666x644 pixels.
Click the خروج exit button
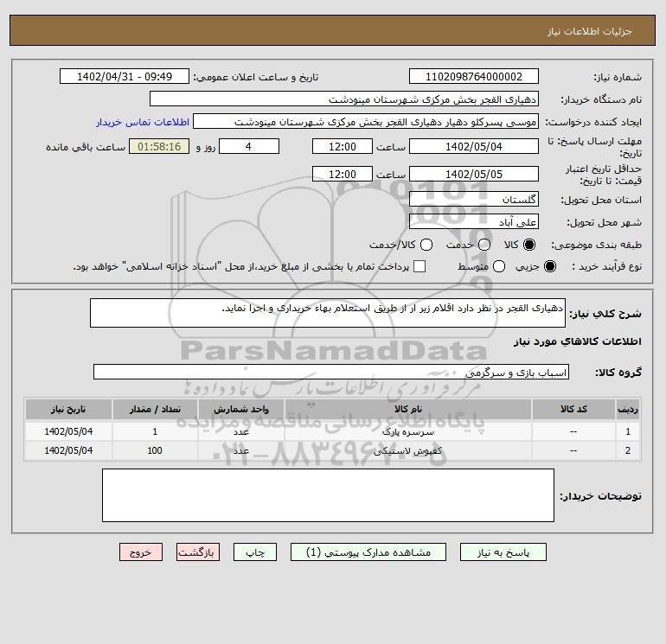(x=141, y=552)
